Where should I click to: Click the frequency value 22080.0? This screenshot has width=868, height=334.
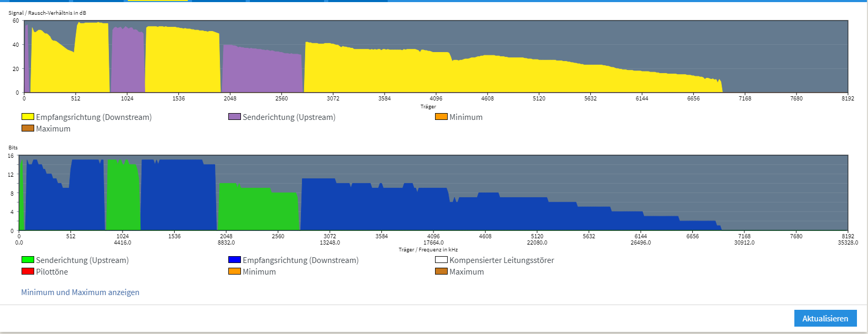point(537,243)
